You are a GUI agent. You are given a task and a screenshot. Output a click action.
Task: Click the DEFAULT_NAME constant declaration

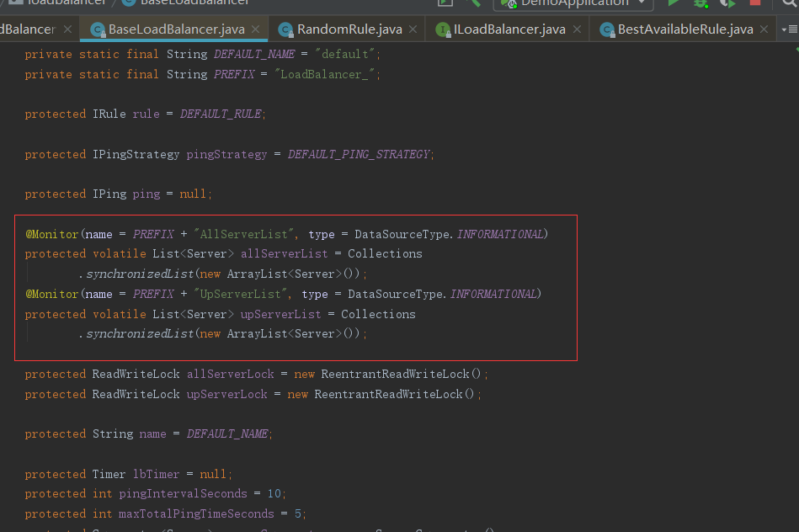tap(254, 54)
